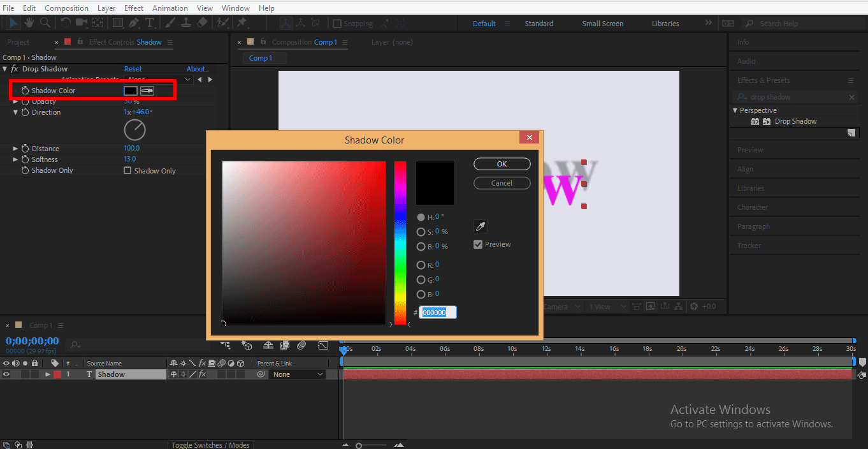Select the Brush tool
Image resolution: width=868 pixels, height=449 pixels.
(x=170, y=23)
